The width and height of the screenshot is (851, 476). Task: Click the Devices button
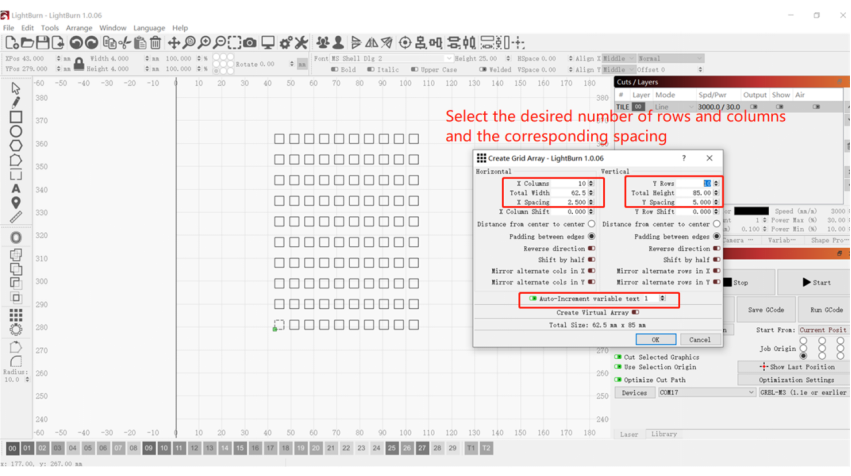[634, 392]
